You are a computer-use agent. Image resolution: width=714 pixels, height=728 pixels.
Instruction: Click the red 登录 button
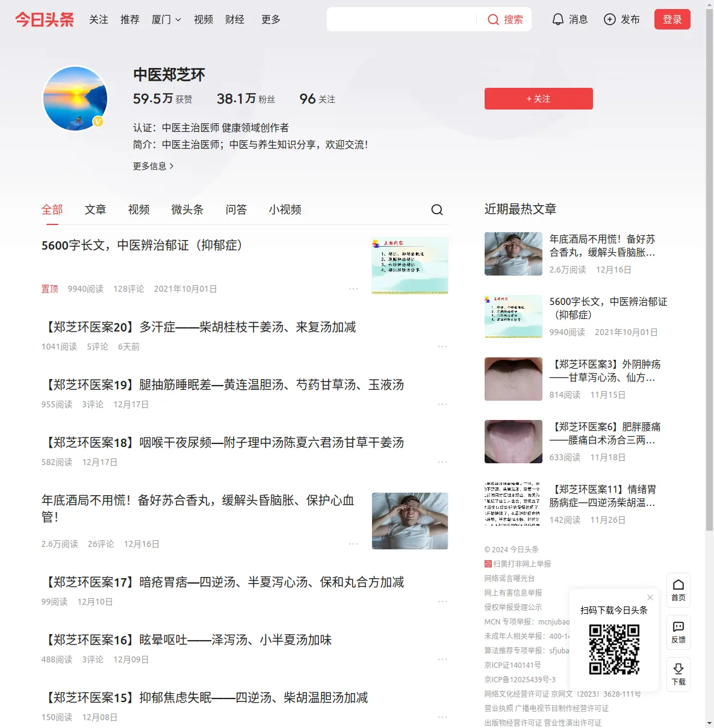(x=672, y=19)
